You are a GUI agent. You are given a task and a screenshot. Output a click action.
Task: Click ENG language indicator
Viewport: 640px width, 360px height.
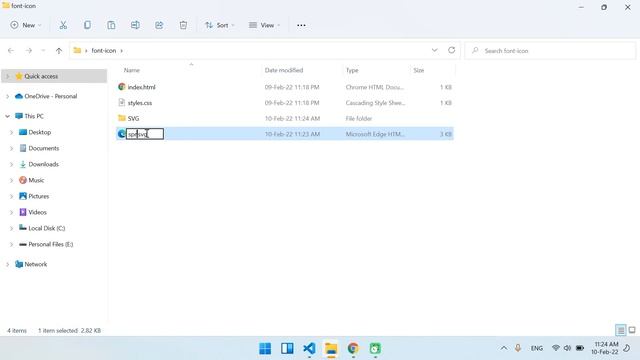point(536,348)
